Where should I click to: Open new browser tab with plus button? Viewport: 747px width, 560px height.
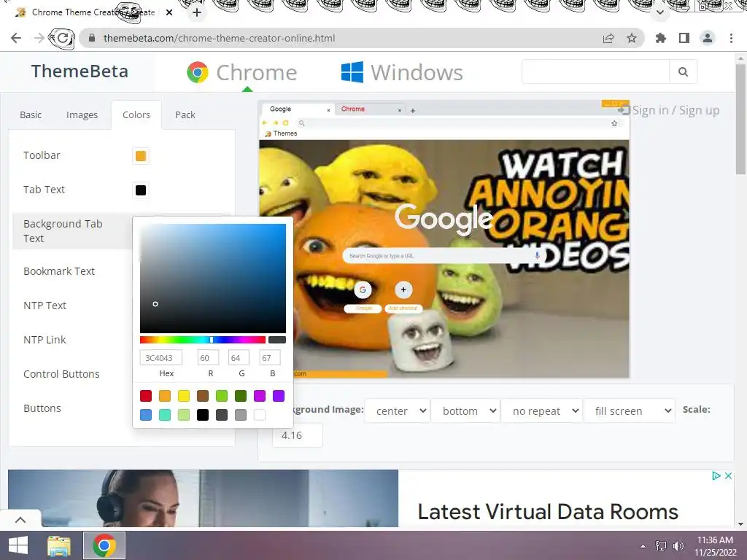tap(197, 12)
